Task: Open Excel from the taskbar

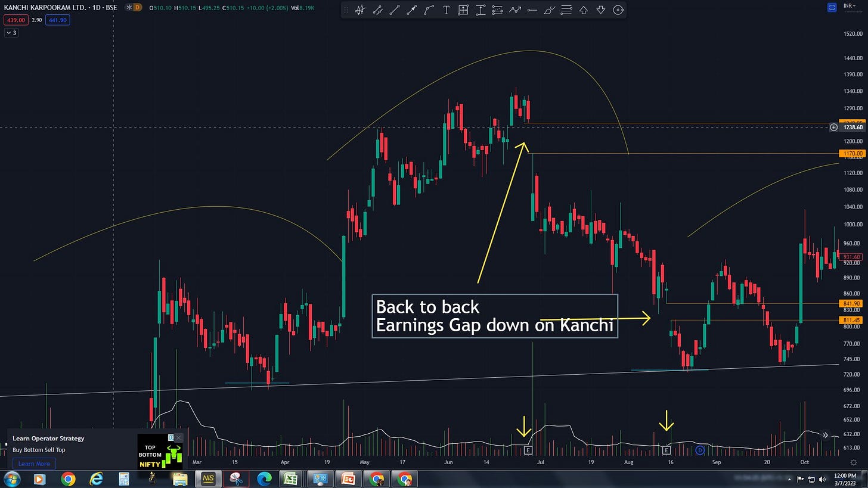Action: point(292,479)
